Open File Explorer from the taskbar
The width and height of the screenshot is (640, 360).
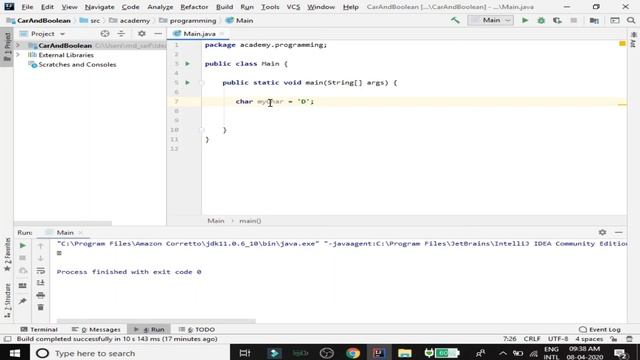coord(404,353)
